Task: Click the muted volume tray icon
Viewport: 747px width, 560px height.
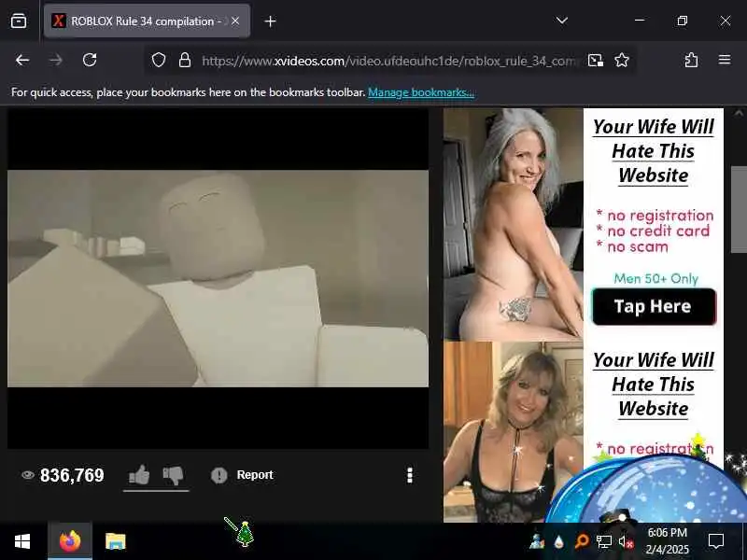Action: point(626,542)
